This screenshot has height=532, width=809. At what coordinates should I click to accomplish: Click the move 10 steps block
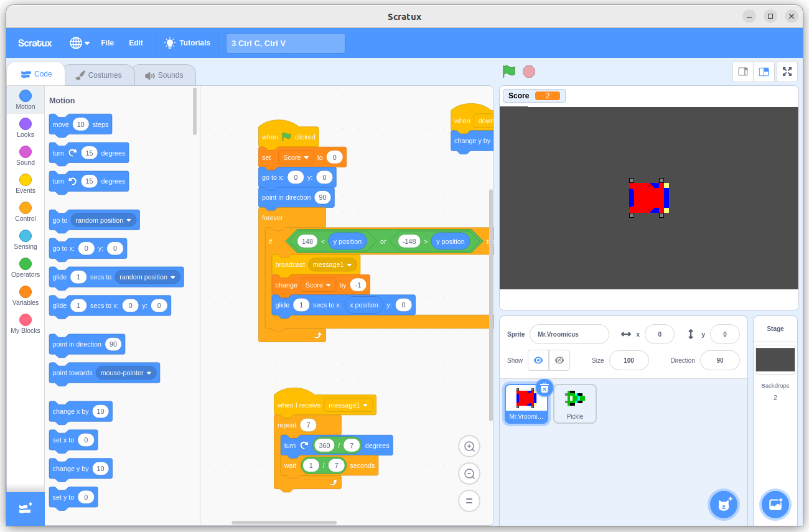(x=80, y=124)
